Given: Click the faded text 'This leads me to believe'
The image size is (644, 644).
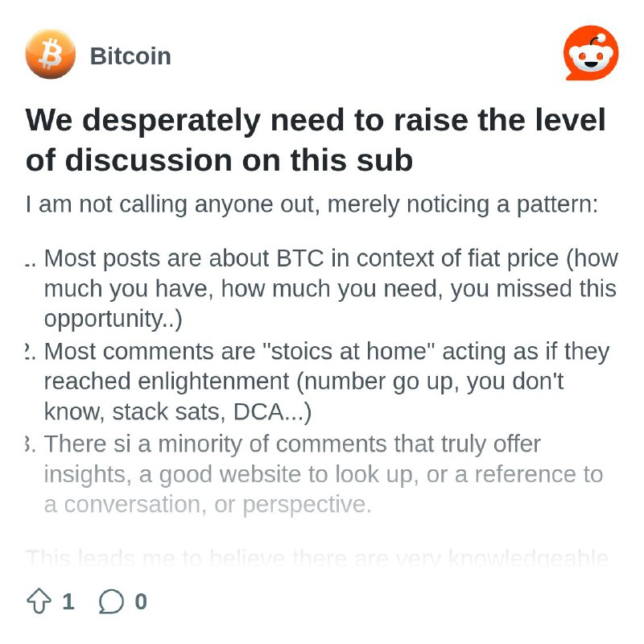Looking at the screenshot, I should pyautogui.click(x=317, y=558).
